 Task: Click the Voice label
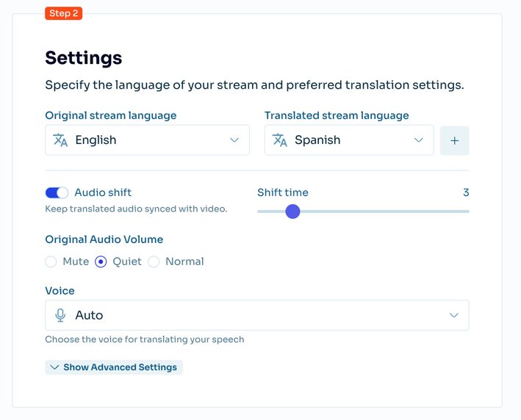(60, 291)
